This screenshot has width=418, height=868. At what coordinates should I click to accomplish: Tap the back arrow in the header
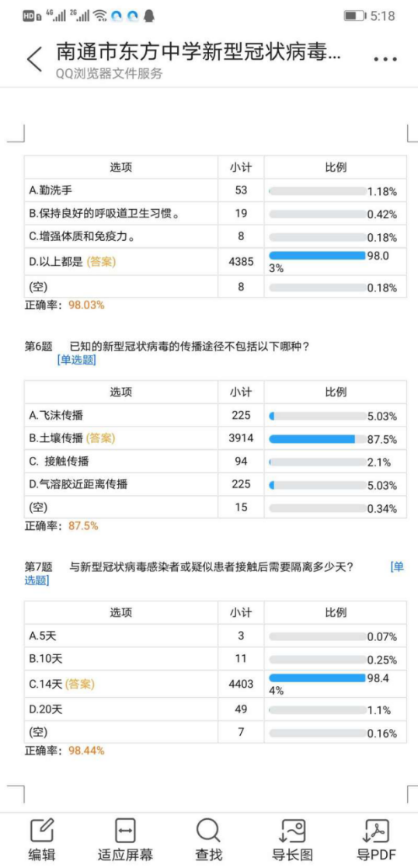pyautogui.click(x=34, y=60)
